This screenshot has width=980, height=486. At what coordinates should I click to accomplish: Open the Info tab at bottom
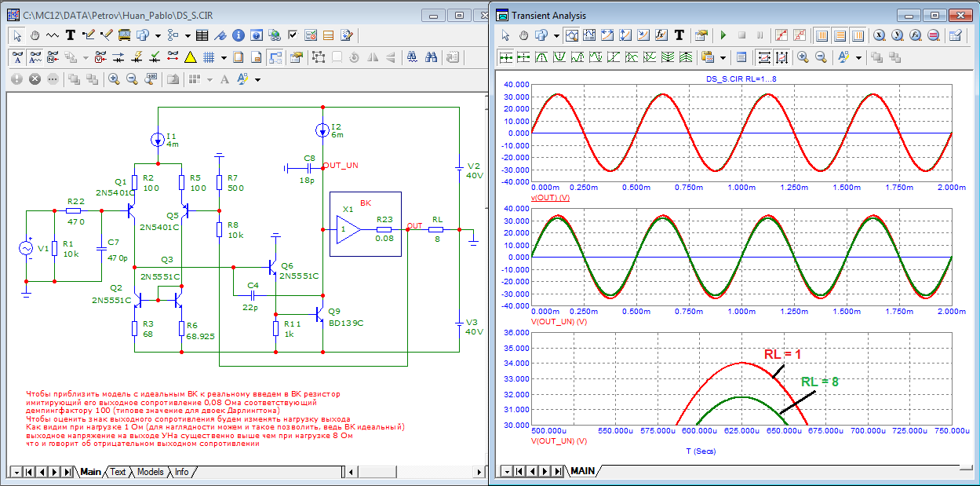coord(181,472)
